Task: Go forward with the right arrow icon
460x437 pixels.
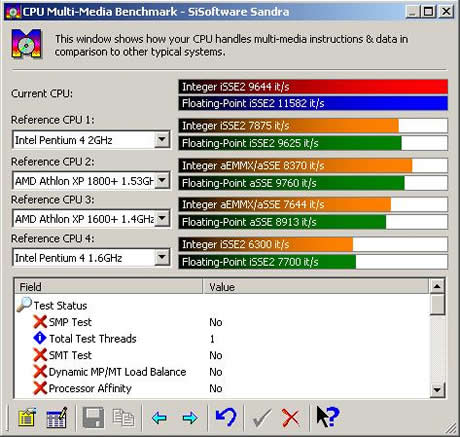Action: [x=190, y=418]
